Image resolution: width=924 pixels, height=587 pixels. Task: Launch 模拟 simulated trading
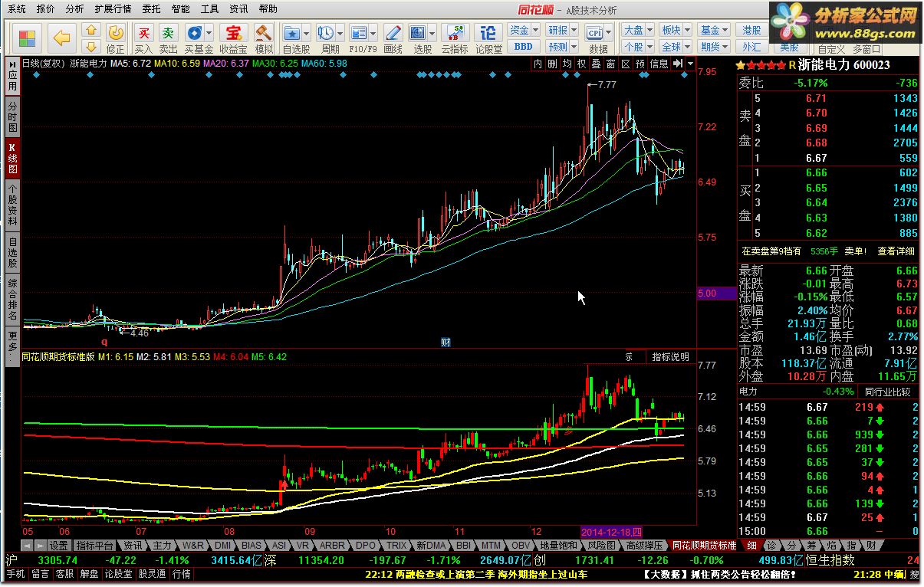click(264, 38)
